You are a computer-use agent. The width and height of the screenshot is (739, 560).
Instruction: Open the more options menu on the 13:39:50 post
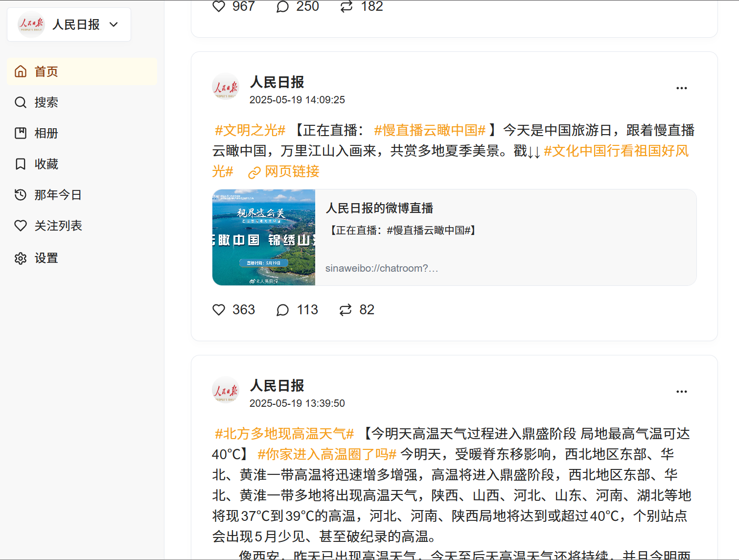682,392
